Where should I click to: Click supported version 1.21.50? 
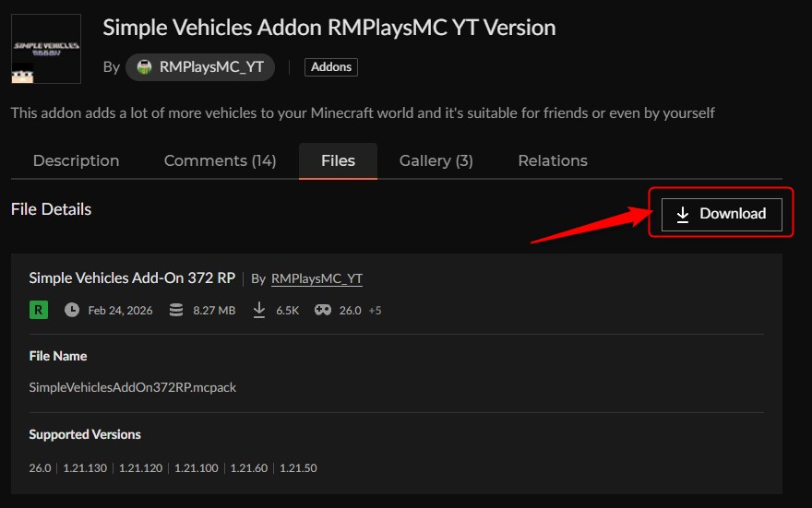point(298,468)
